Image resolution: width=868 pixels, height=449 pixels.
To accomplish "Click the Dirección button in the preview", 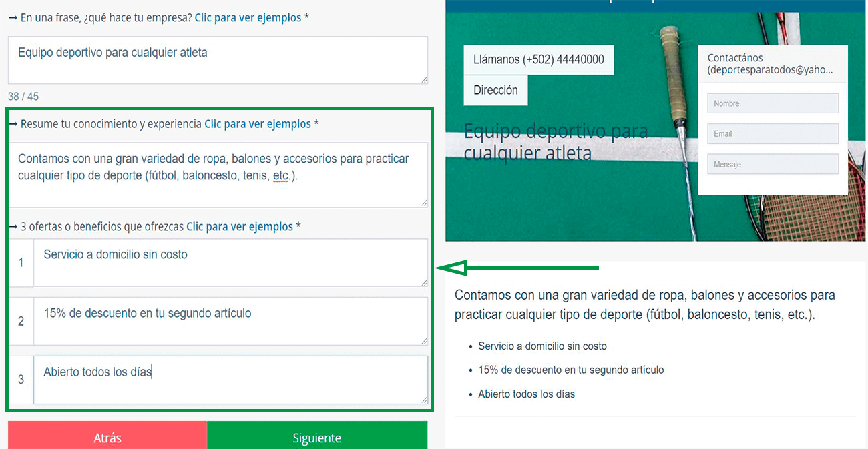I will pos(495,91).
